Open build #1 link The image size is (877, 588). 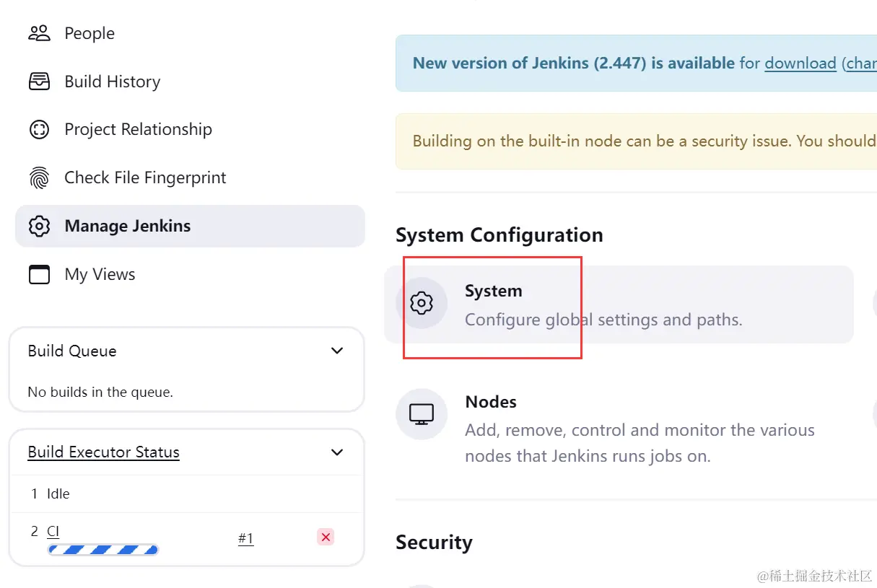[245, 538]
